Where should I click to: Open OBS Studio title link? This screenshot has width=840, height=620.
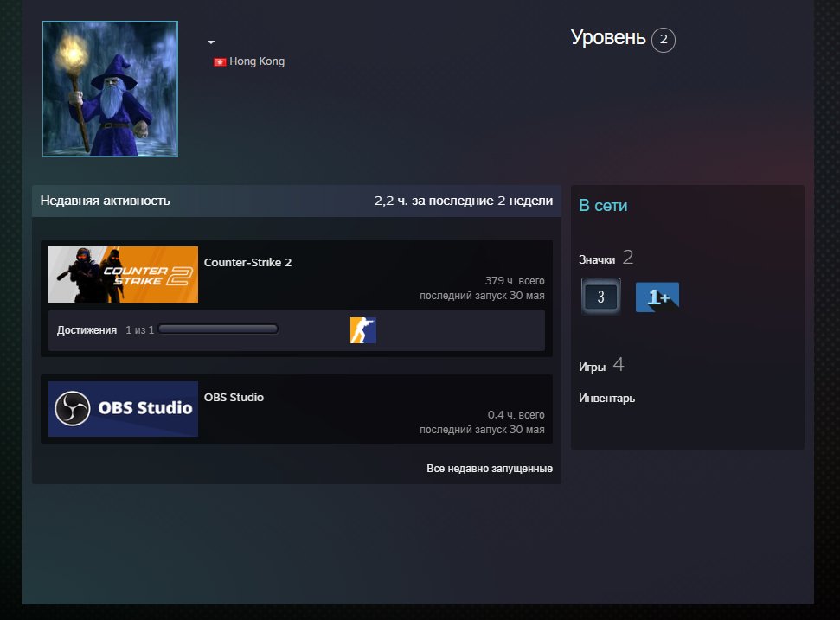[x=234, y=397]
